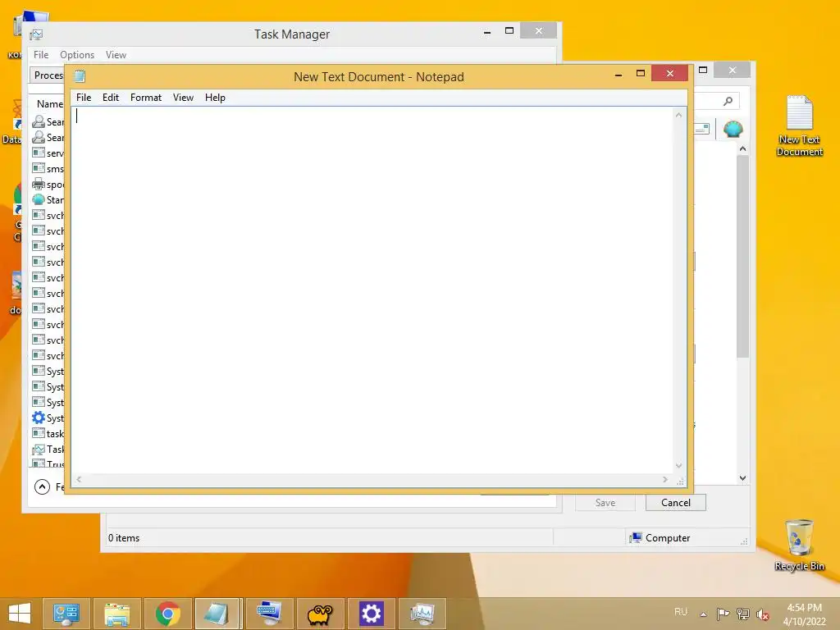
Task: Click the Computer label in status bar
Action: [668, 538]
